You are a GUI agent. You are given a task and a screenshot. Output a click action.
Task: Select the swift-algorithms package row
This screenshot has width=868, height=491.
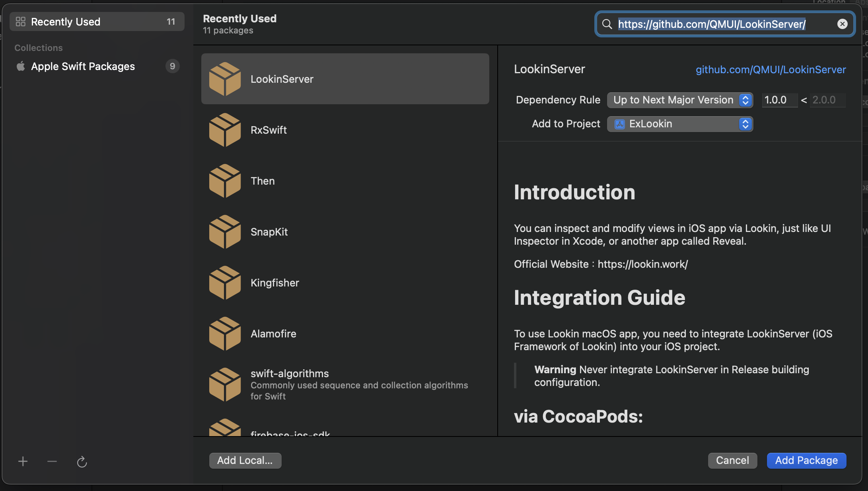[x=345, y=384]
